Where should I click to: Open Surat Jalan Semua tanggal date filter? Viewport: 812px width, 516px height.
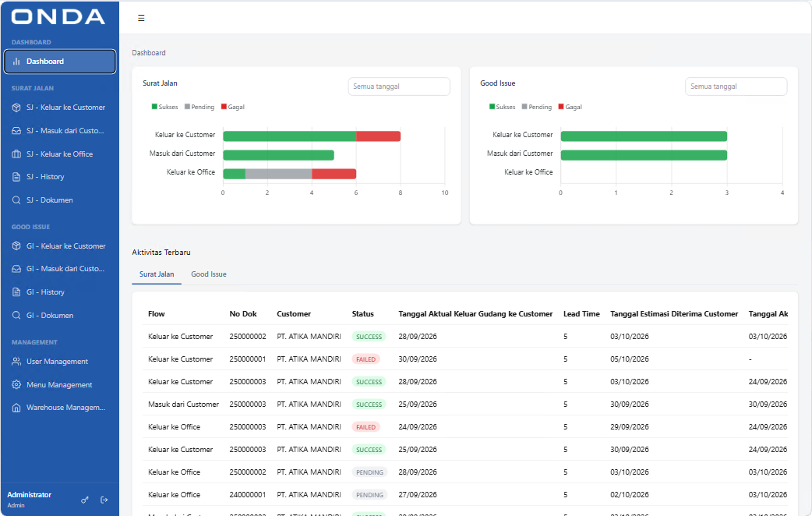click(x=399, y=87)
